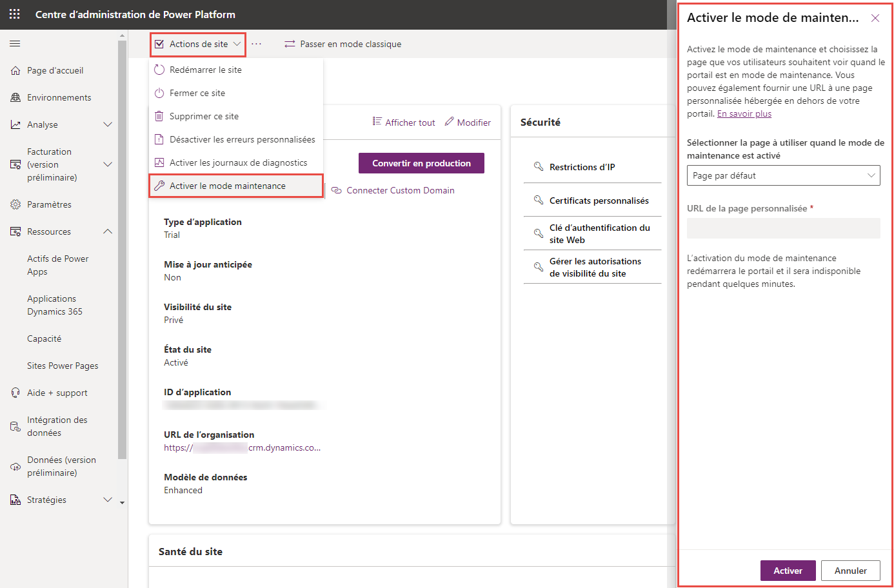Click the Page d'accueil home icon
This screenshot has width=894, height=588.
click(x=15, y=70)
